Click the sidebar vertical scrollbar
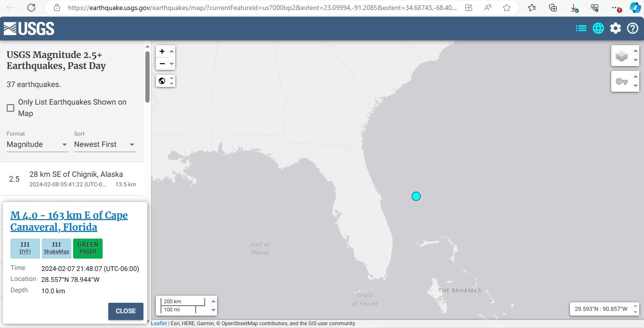The height and width of the screenshot is (328, 644). [147, 76]
